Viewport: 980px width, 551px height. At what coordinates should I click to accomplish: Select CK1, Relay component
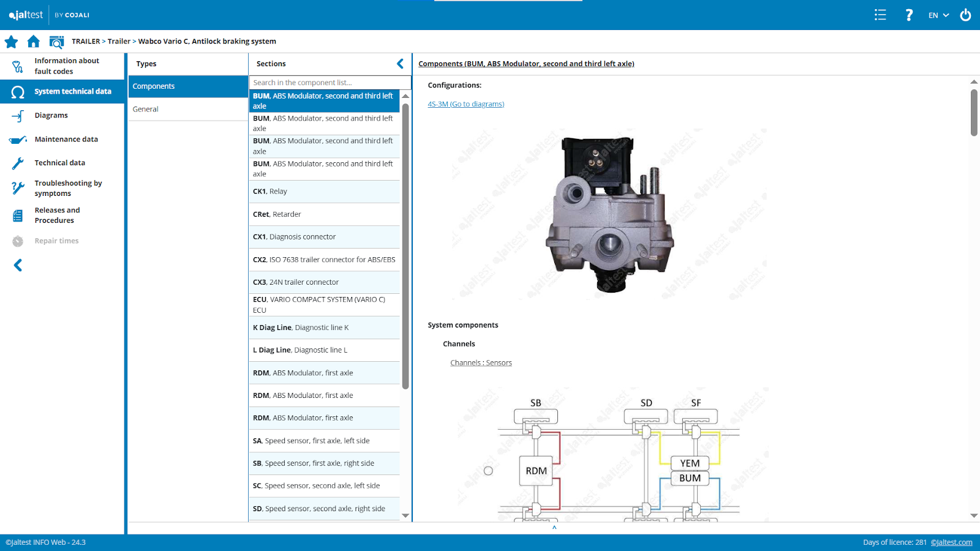click(324, 192)
